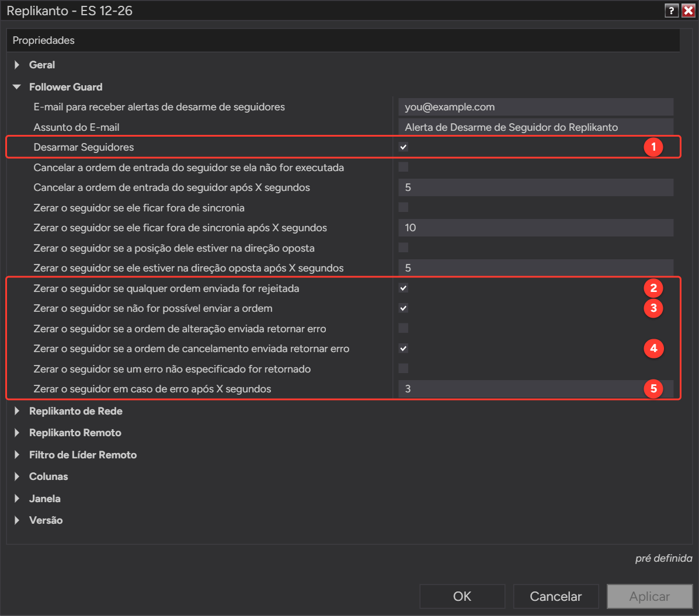Click the Assunto do E-mail field
Viewport: 699px width, 616px height.
click(x=535, y=127)
